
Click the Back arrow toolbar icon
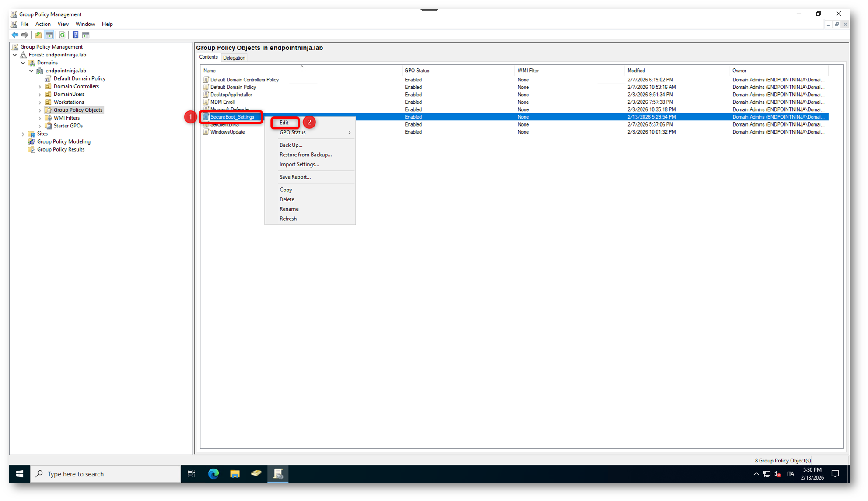pyautogui.click(x=15, y=35)
